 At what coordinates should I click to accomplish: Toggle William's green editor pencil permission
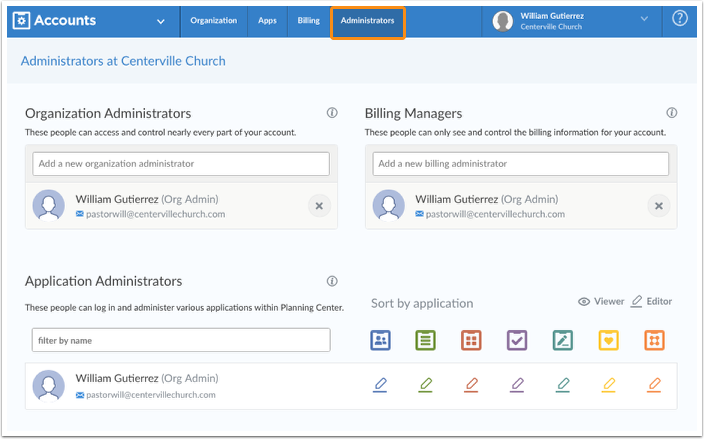[426, 385]
